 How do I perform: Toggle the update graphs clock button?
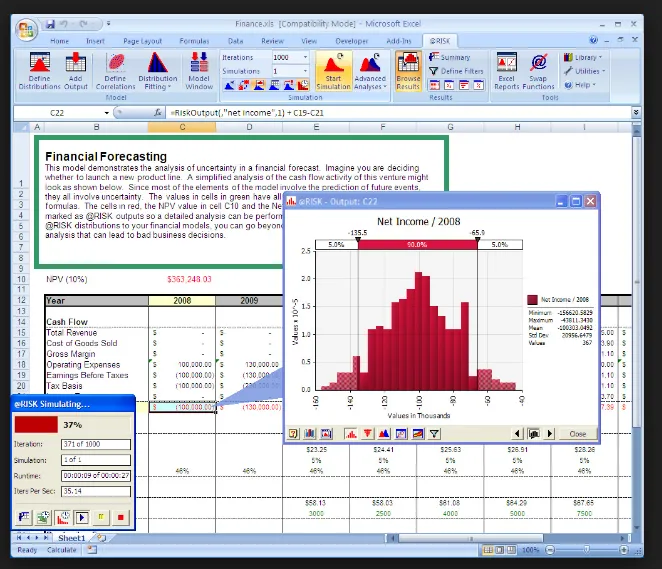click(x=63, y=517)
